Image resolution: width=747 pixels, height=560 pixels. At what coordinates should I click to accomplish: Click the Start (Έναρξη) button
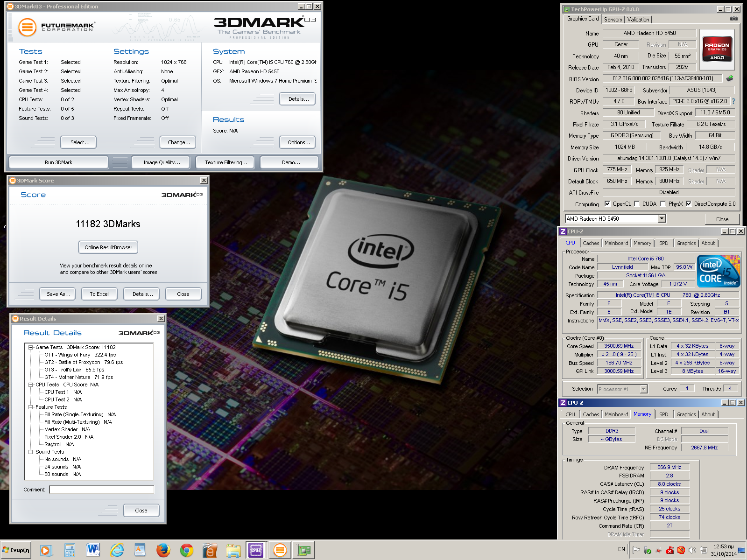[x=16, y=550]
